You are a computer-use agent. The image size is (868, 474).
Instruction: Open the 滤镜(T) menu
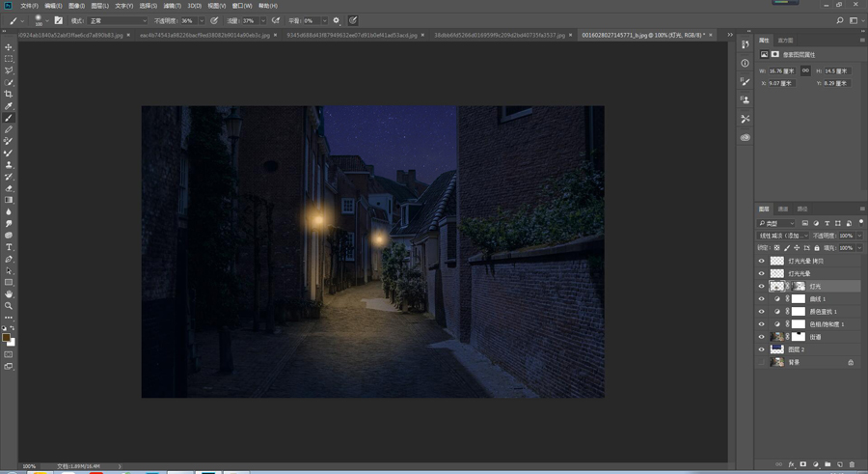pyautogui.click(x=174, y=6)
